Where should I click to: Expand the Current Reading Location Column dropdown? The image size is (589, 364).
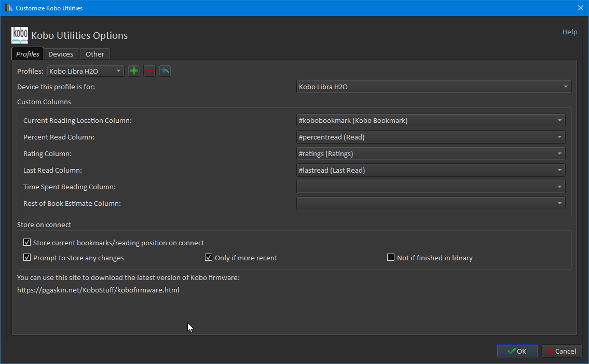[431, 120]
